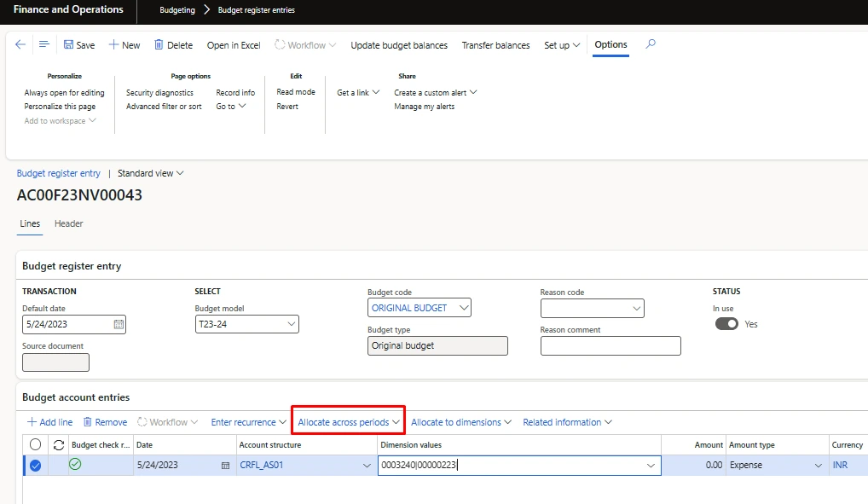Viewport: 868px width, 504px height.
Task: Click Transfer balances
Action: click(x=495, y=45)
